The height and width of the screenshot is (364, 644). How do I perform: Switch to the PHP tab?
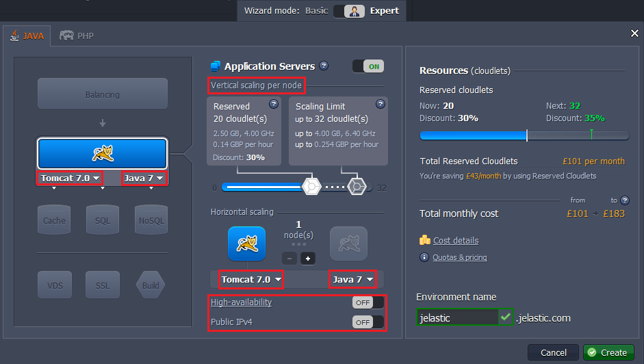pos(77,36)
